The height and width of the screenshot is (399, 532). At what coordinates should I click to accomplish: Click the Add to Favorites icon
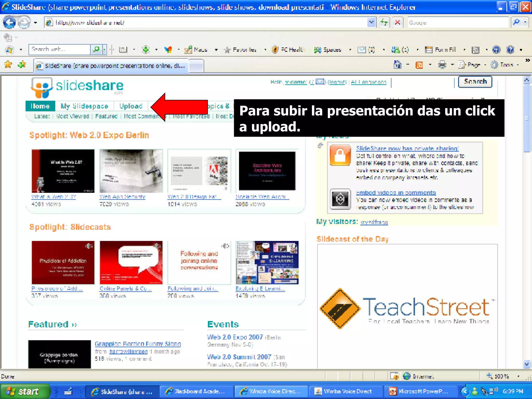point(22,64)
